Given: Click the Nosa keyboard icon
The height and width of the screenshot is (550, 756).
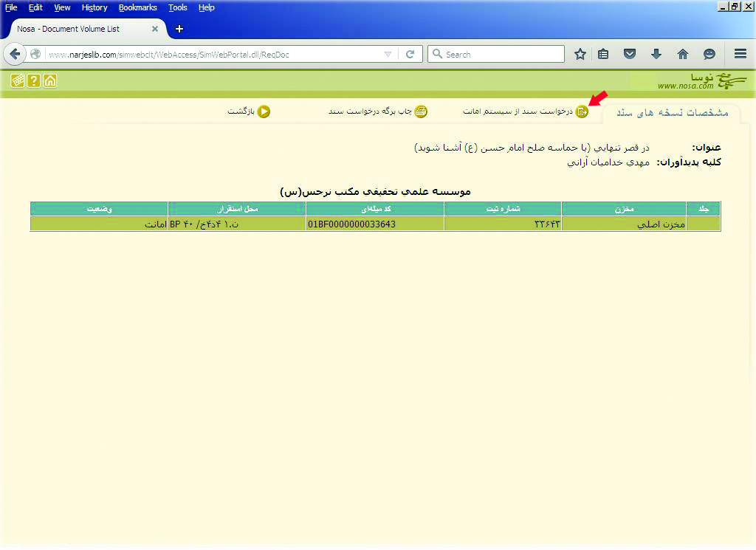Looking at the screenshot, I should coord(18,80).
